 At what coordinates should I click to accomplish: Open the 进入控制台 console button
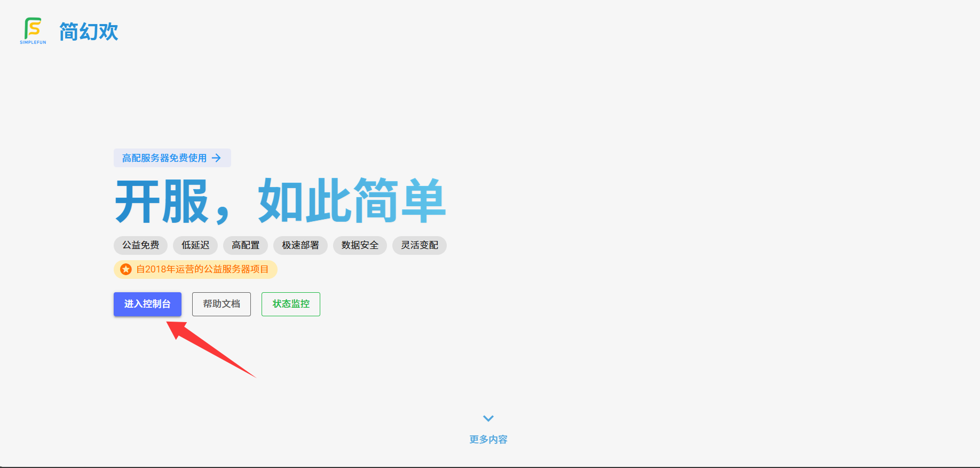[x=147, y=304]
